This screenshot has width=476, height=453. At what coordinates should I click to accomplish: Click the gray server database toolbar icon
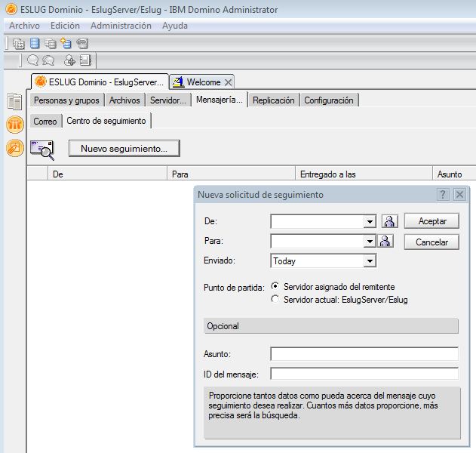click(x=82, y=44)
